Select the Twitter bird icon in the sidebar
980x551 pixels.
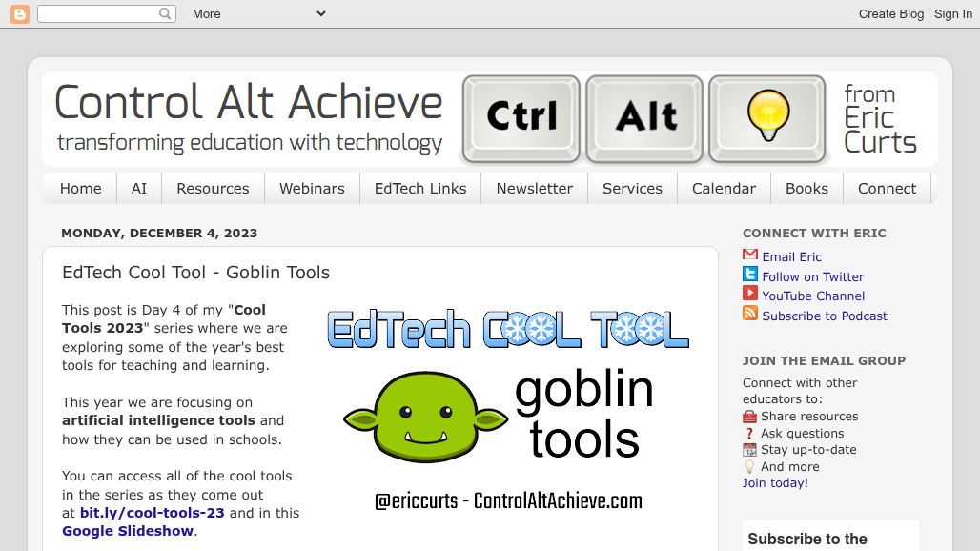click(749, 275)
